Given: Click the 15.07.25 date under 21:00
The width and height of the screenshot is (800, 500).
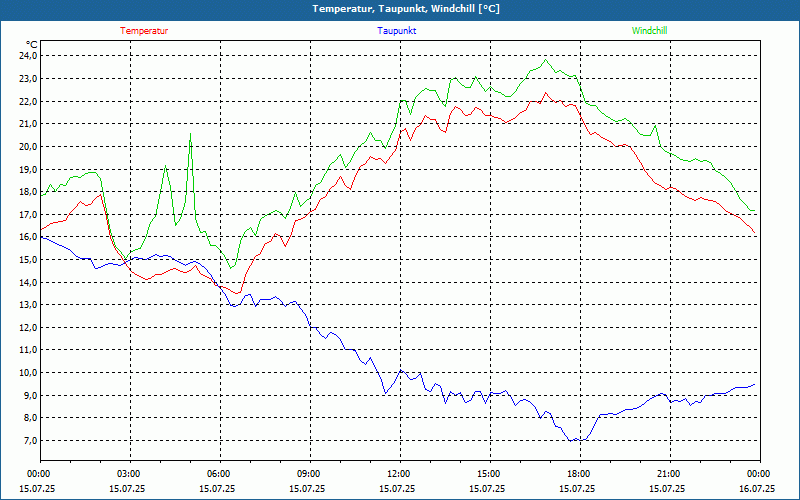Looking at the screenshot, I should pyautogui.click(x=667, y=488).
